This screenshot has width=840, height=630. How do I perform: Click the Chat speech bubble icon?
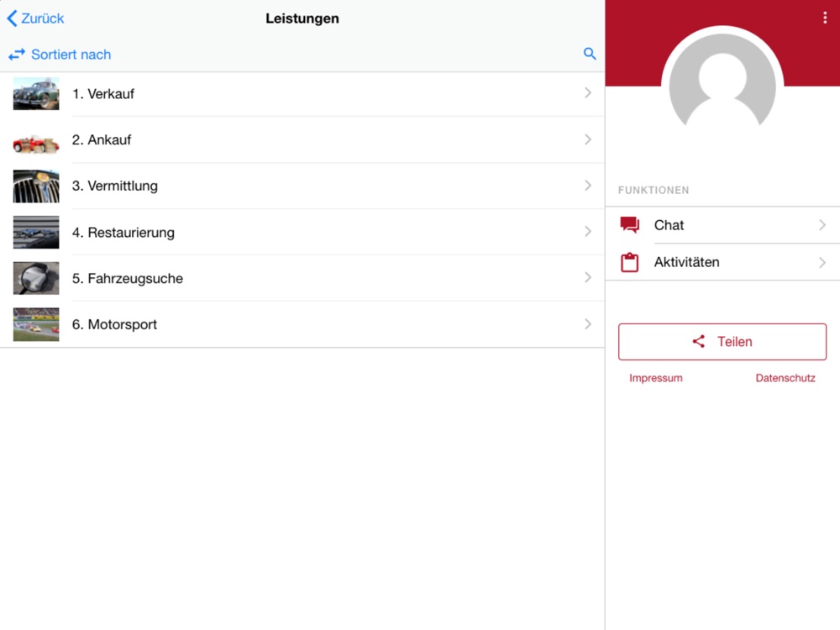(x=629, y=225)
